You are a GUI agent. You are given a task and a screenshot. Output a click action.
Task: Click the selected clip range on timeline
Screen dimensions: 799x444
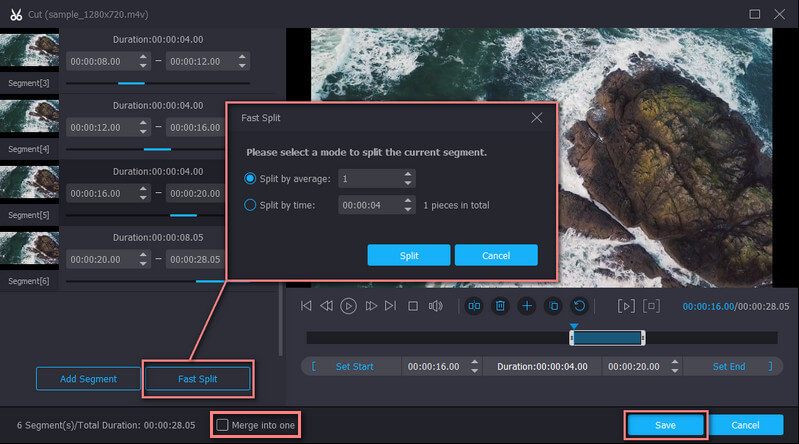point(607,338)
